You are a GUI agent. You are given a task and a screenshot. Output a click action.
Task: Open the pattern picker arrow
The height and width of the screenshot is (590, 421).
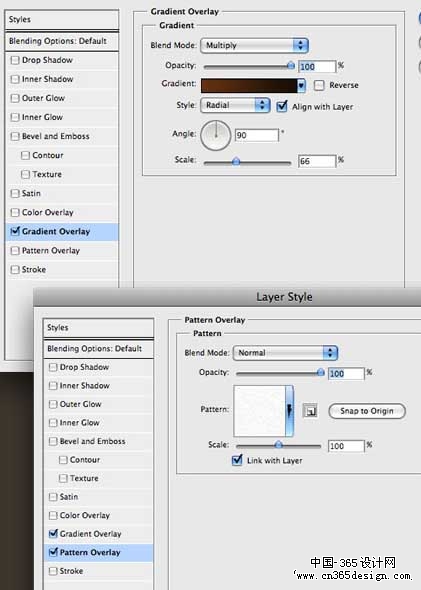tap(289, 411)
